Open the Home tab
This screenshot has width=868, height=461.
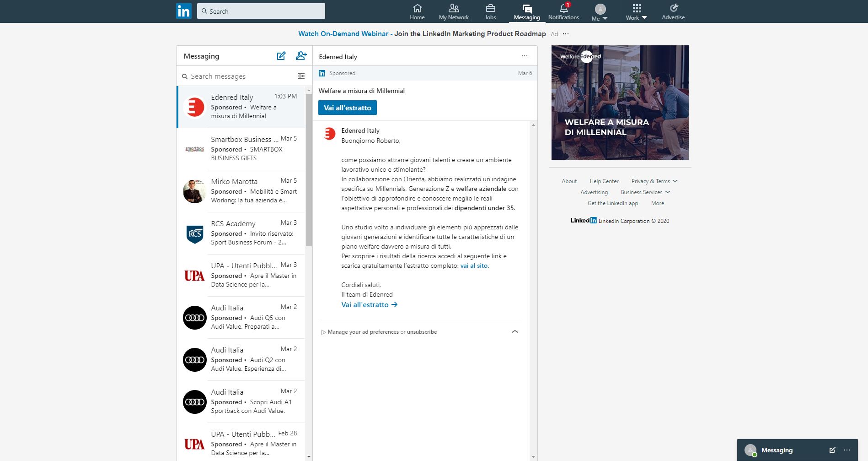click(x=417, y=12)
